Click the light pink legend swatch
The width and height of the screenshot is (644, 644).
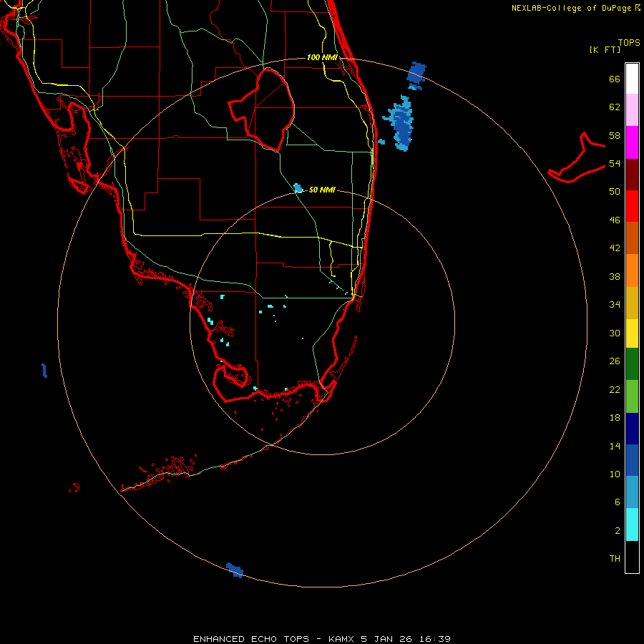(x=632, y=109)
